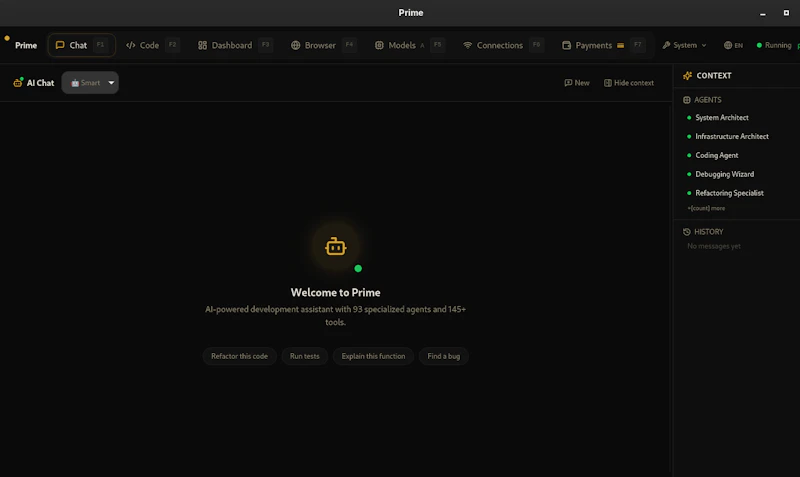Switch to the Code tab

(x=152, y=45)
